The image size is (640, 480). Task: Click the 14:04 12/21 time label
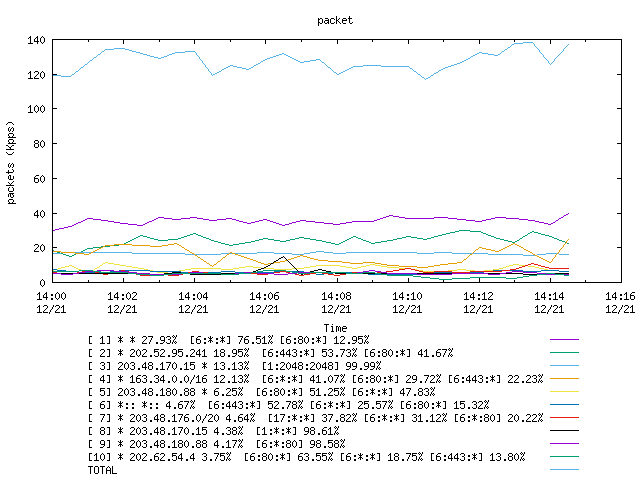pyautogui.click(x=193, y=302)
